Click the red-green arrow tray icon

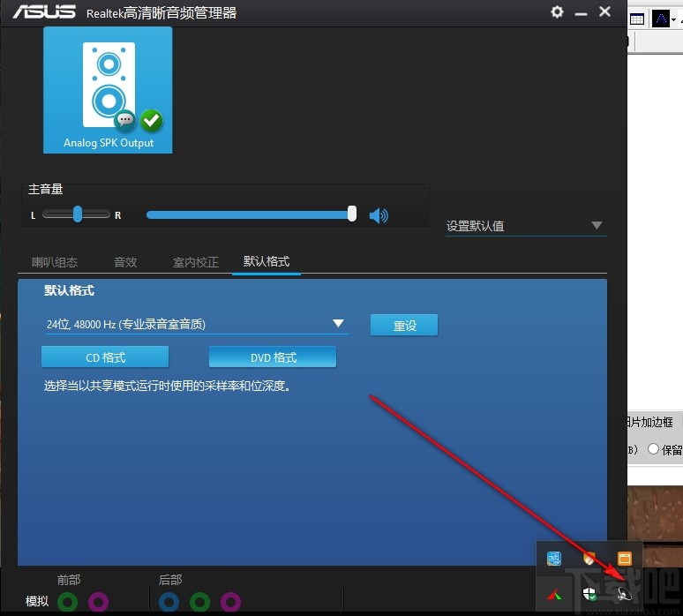click(554, 594)
